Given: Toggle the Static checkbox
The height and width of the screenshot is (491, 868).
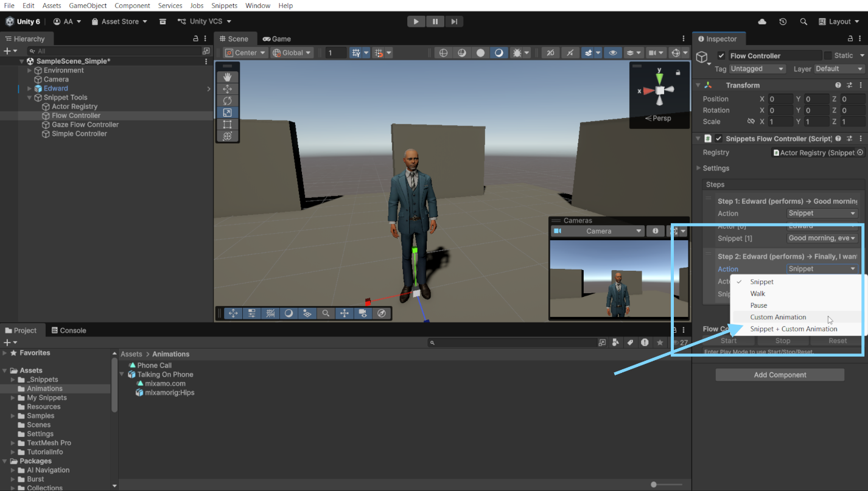Looking at the screenshot, I should tap(827, 55).
